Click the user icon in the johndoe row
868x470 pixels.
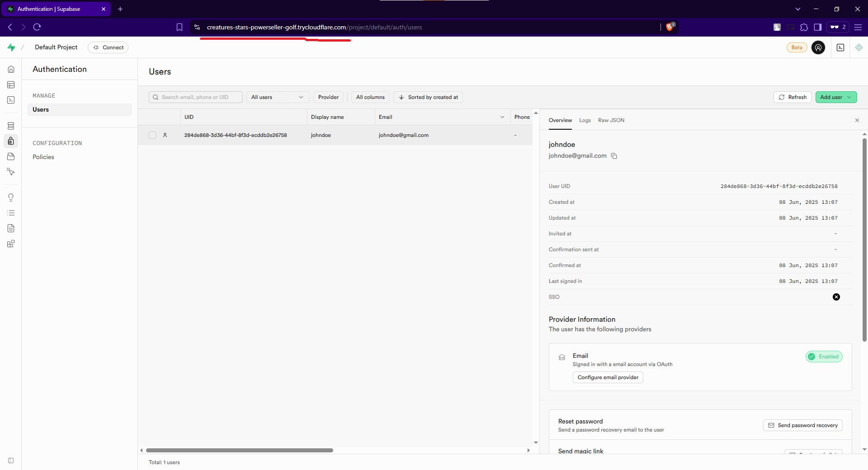(165, 135)
